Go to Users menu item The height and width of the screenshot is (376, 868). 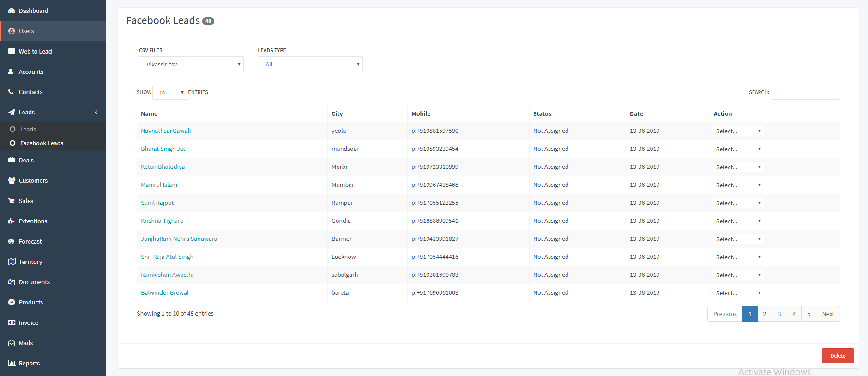53,31
